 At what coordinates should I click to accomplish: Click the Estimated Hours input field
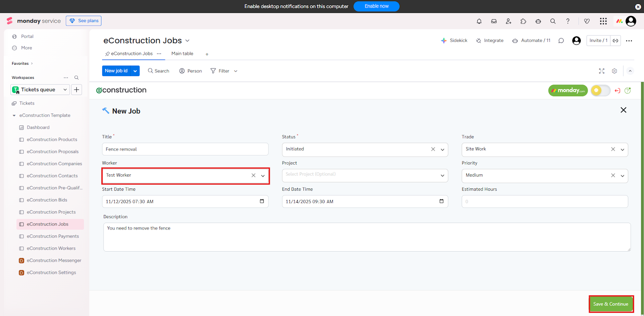tap(544, 202)
